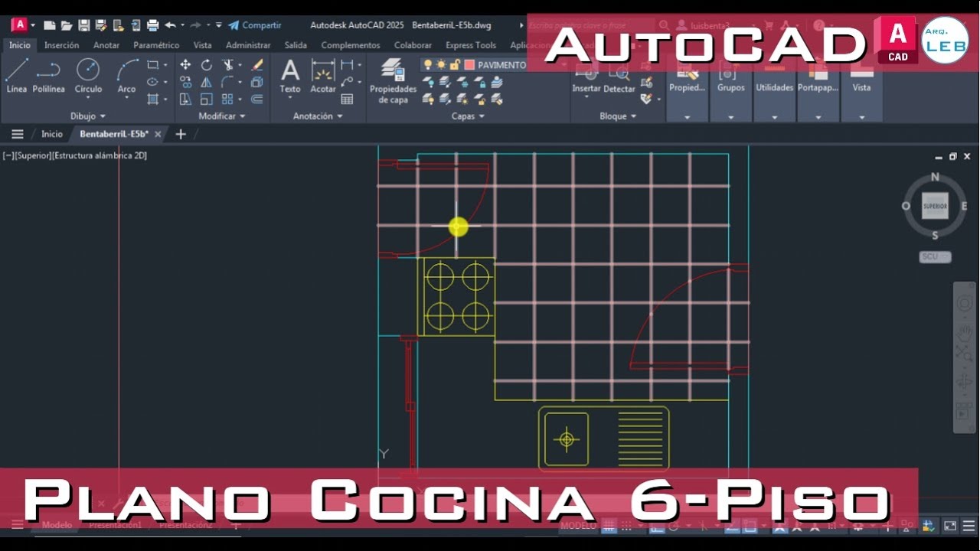Click the [Estructura alámbrica 2D] visual style label
The width and height of the screenshot is (980, 551).
click(100, 155)
